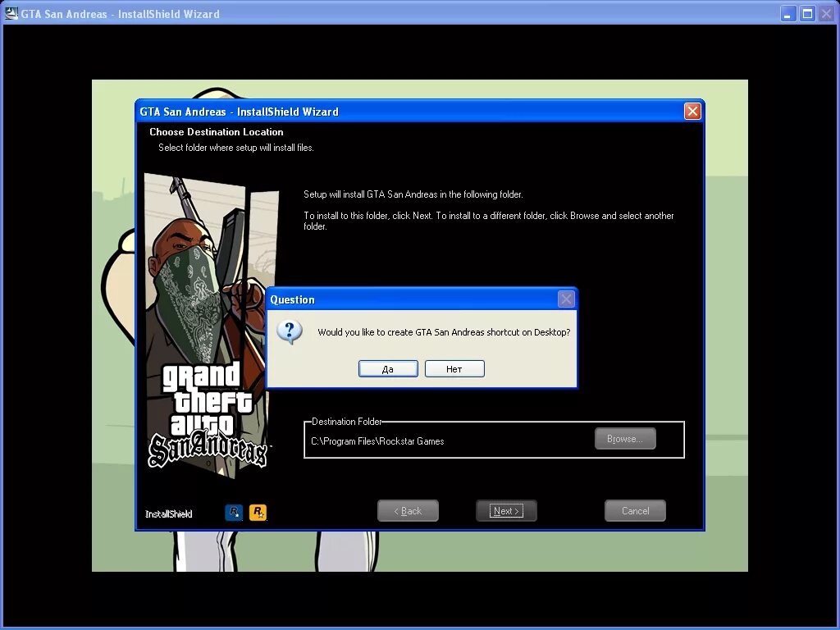This screenshot has height=630, width=840.
Task: Click the InstallShield label text
Action: point(168,514)
